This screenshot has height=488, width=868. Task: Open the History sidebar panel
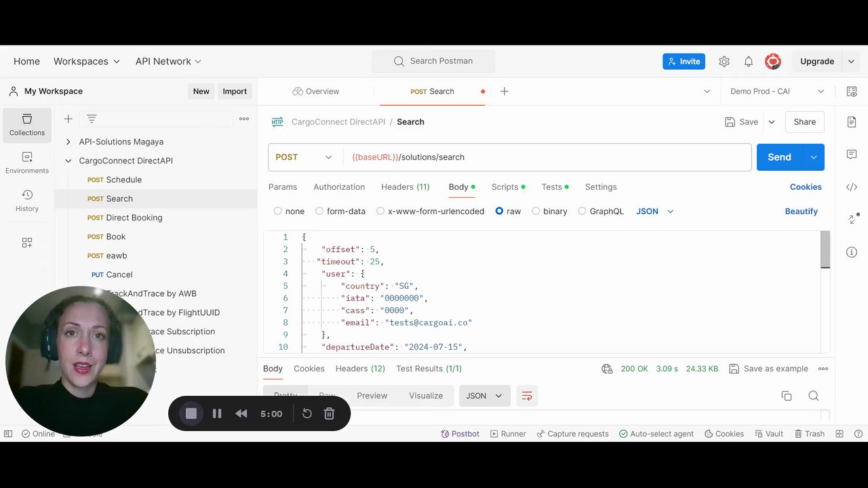point(27,201)
